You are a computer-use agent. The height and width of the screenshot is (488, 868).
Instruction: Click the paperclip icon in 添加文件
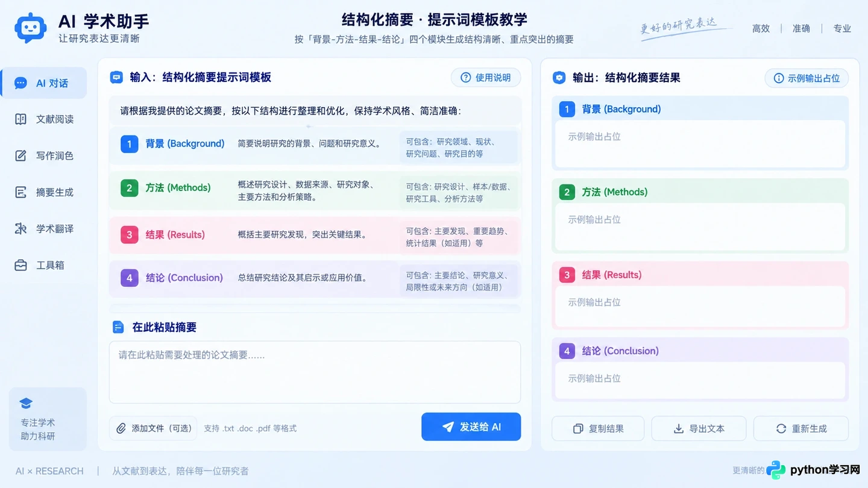121,428
